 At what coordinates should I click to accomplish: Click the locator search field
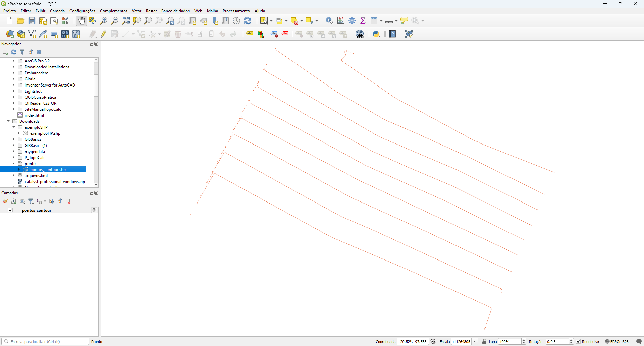pos(45,342)
